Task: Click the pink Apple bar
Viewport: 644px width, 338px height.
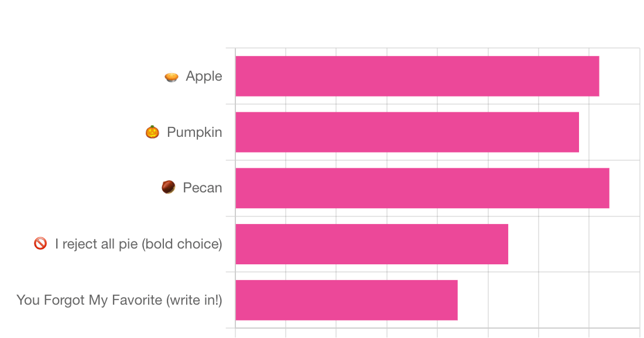Action: pos(417,76)
